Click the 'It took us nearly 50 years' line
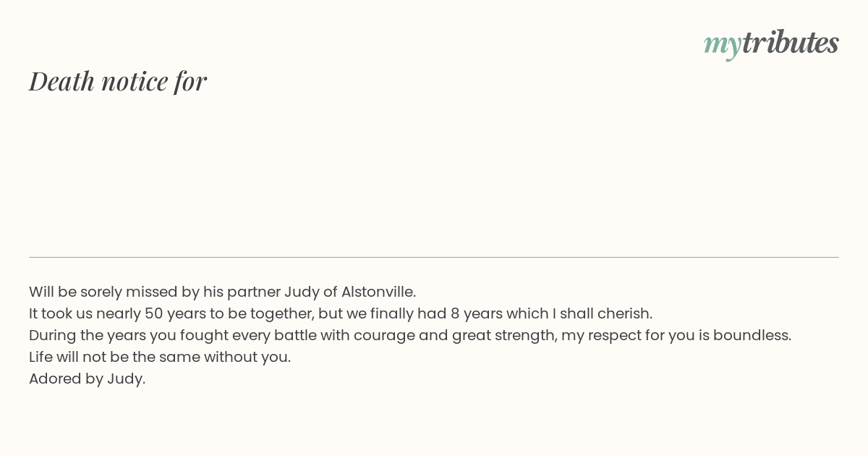The height and width of the screenshot is (456, 868). point(340,313)
